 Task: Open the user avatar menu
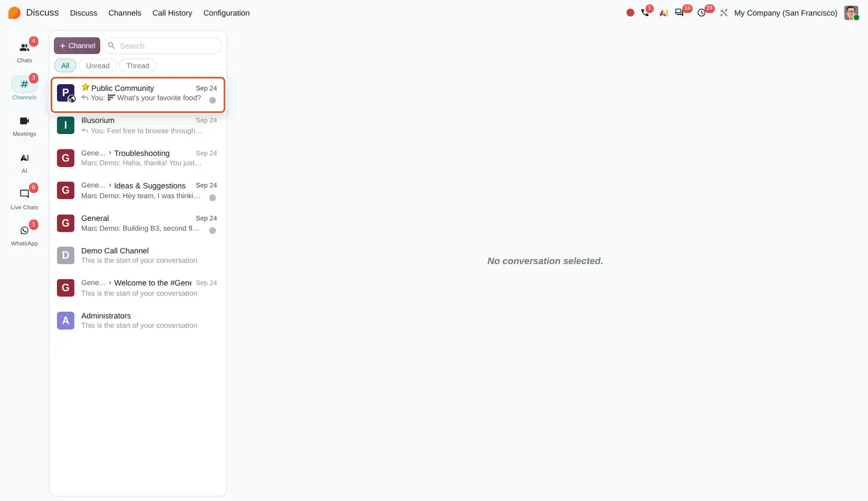click(851, 12)
